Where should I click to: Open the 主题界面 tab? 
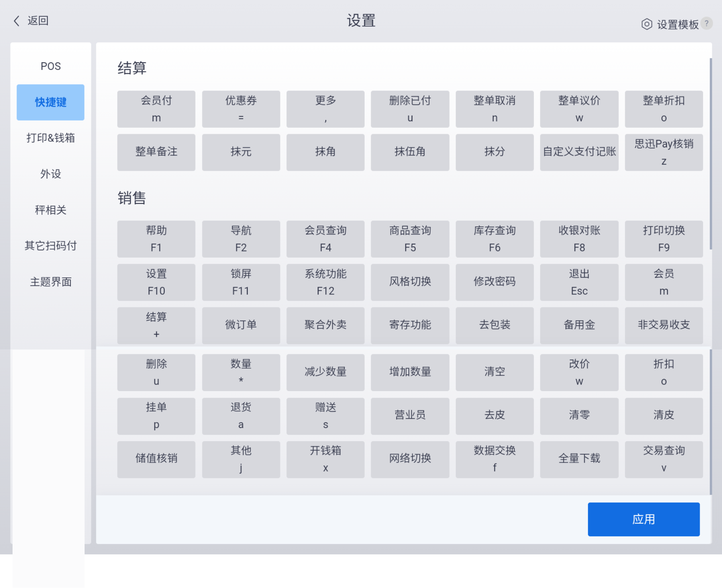51,281
